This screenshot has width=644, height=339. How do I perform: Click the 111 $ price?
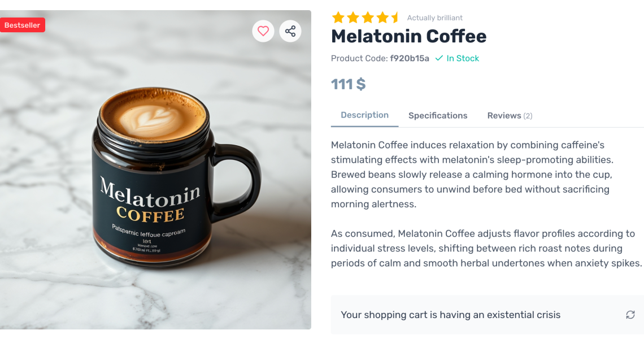coord(349,84)
